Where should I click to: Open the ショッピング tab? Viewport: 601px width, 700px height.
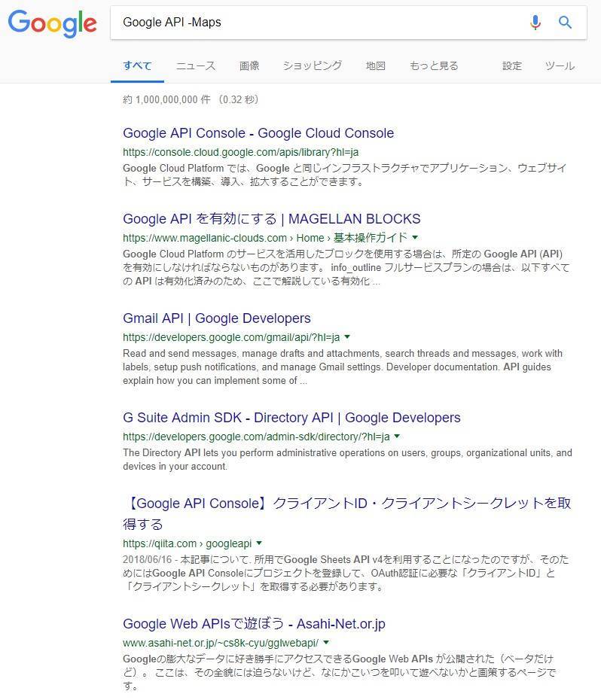tap(313, 66)
